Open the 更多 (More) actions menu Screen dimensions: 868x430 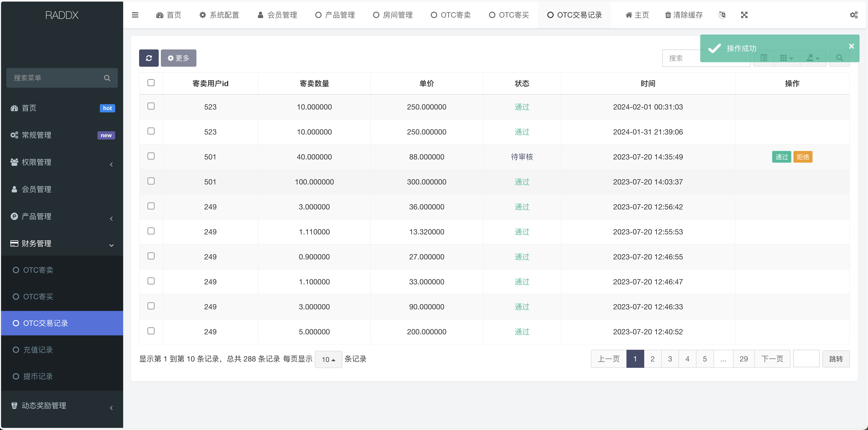pyautogui.click(x=178, y=58)
